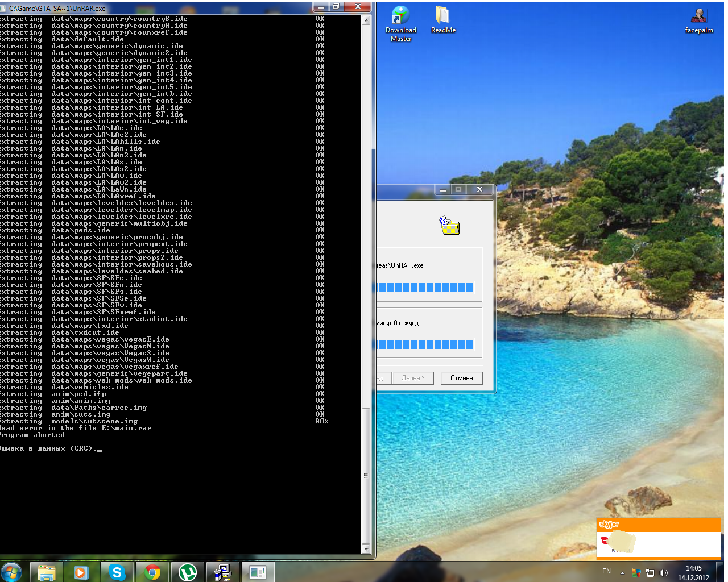Click the console scrollbar down arrow
Screen dimensions: 728x582
click(366, 549)
